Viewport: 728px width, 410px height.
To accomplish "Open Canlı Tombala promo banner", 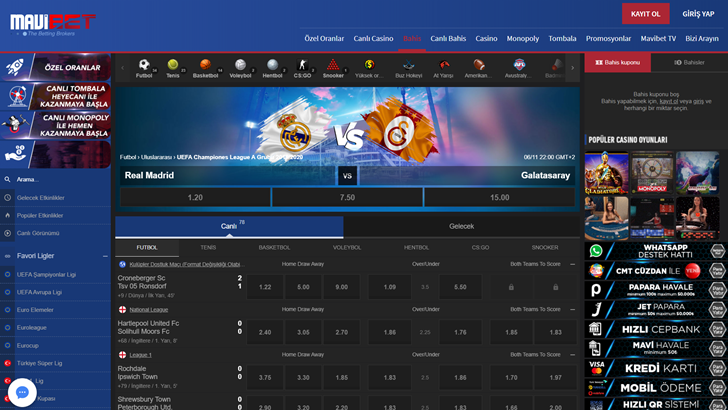I will tap(56, 96).
